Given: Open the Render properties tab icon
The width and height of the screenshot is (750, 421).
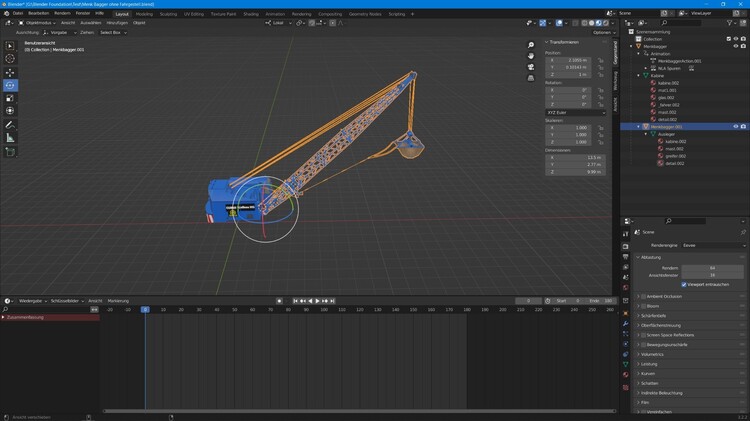Looking at the screenshot, I should click(x=625, y=246).
